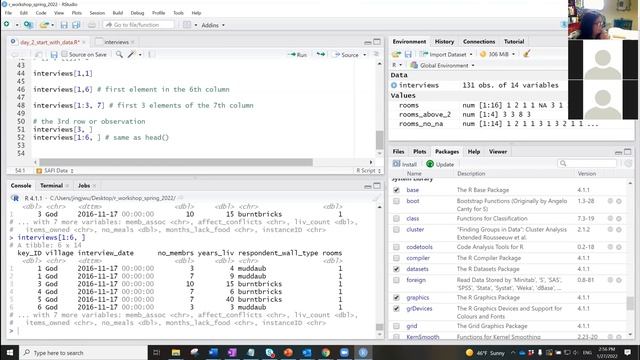Viewport: 640px width, 360px height.
Task: Switch to the interviews editor tab
Action: pos(116,42)
